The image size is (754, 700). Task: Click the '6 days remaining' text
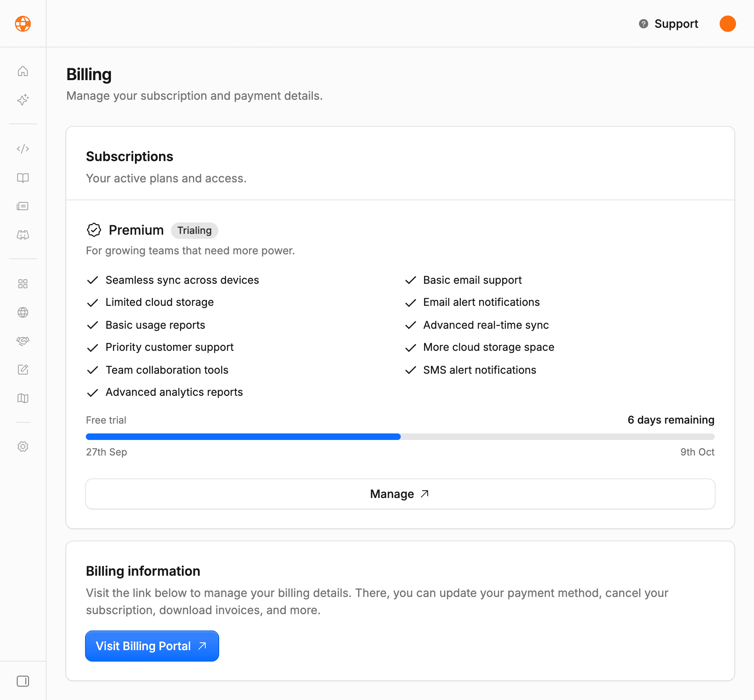tap(671, 420)
